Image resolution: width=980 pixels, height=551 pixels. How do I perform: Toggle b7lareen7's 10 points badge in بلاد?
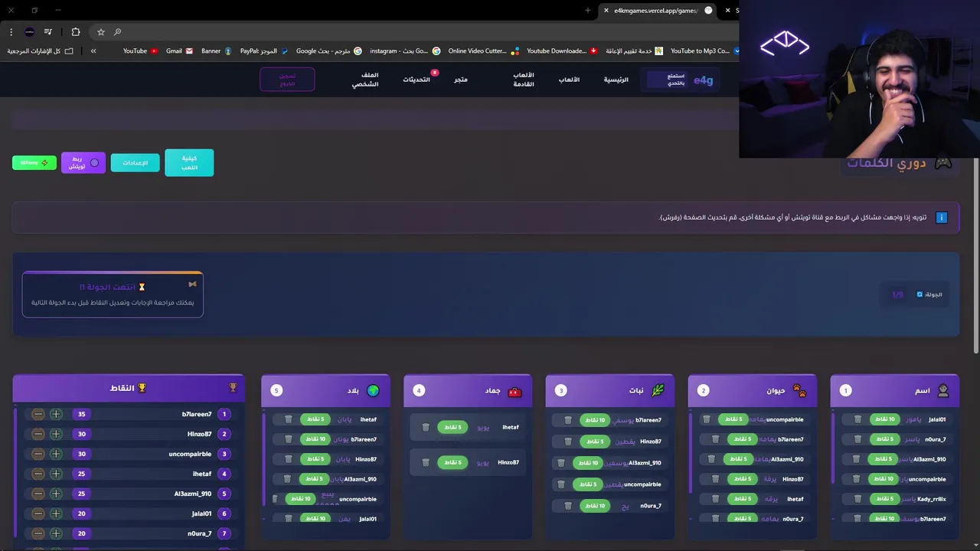(315, 439)
